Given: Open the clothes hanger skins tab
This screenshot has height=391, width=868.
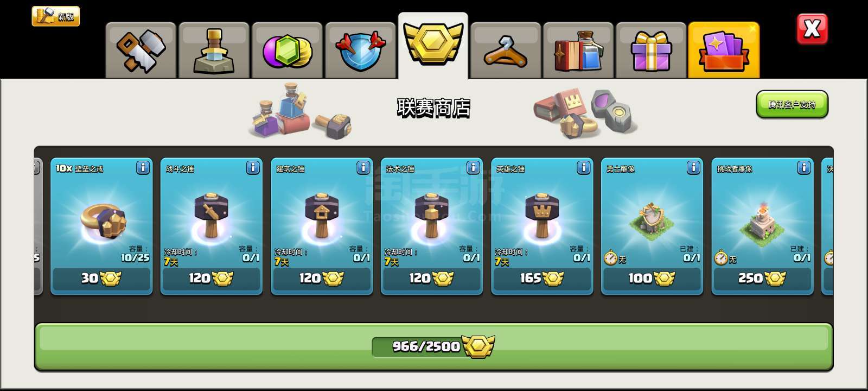Looking at the screenshot, I should click(x=506, y=51).
